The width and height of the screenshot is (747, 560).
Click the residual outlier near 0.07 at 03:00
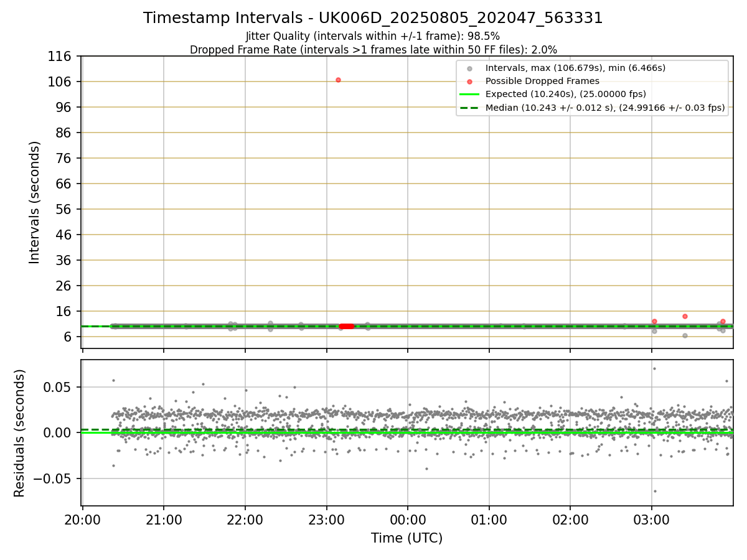tap(654, 368)
